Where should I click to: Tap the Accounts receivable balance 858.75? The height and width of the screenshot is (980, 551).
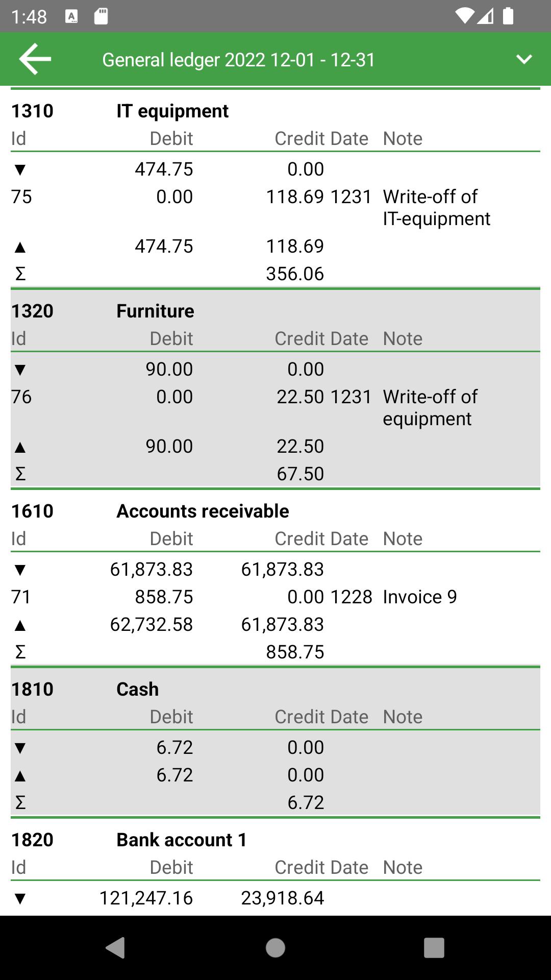[x=295, y=652]
